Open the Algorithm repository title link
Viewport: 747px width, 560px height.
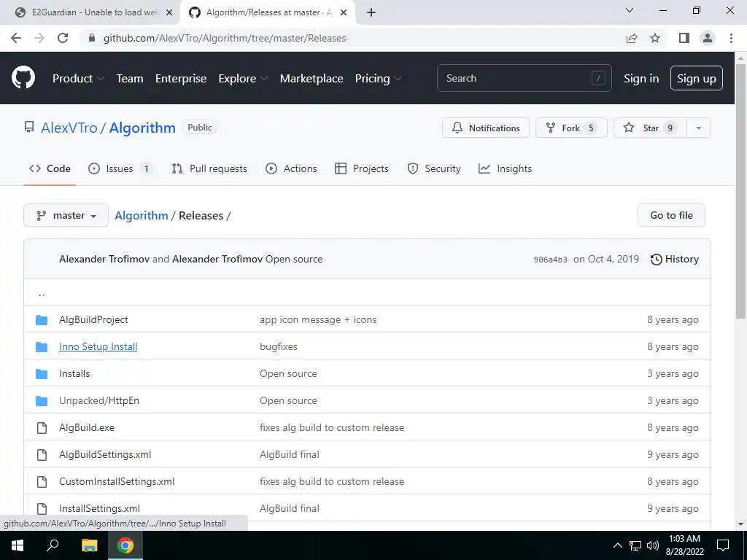[142, 128]
